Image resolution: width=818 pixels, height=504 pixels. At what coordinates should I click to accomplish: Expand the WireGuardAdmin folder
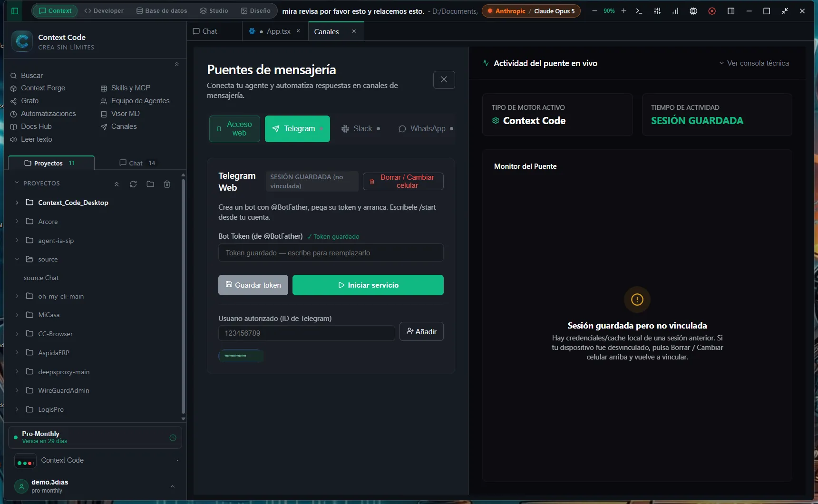click(17, 390)
